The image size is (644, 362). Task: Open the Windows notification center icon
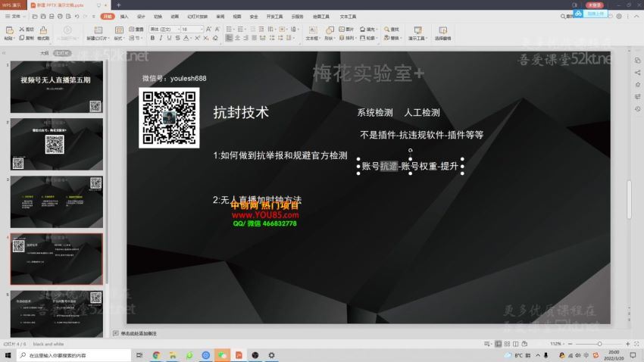[x=633, y=355]
